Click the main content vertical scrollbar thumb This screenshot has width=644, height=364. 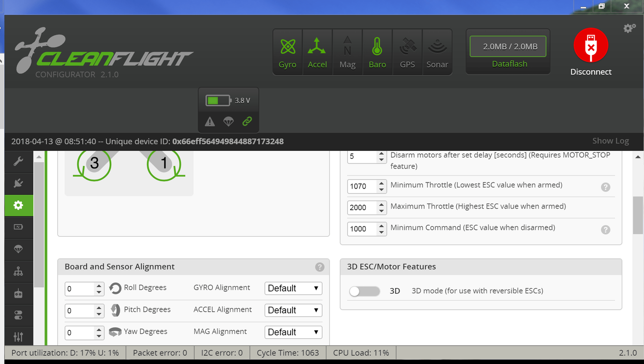(x=637, y=215)
